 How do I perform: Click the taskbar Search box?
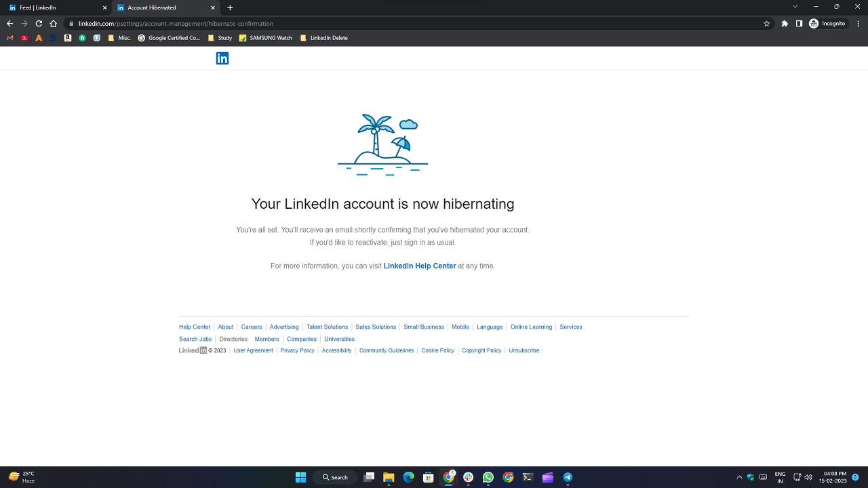[335, 477]
